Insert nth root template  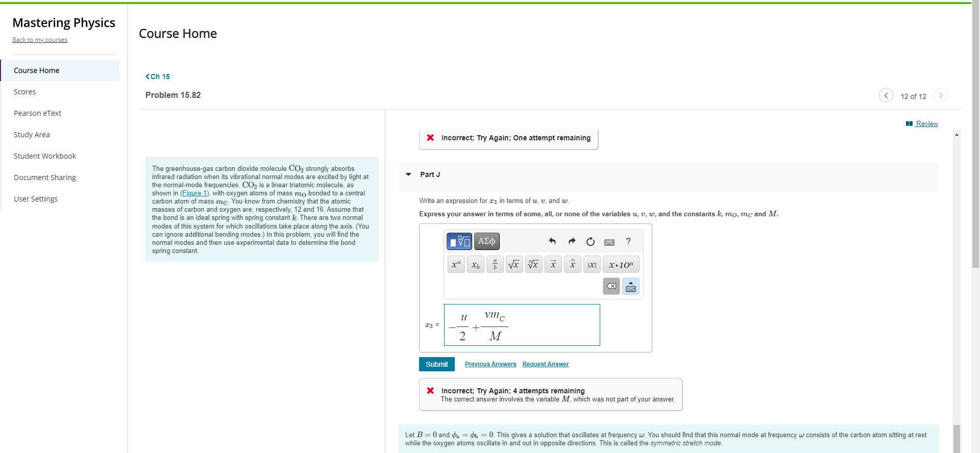tap(534, 264)
